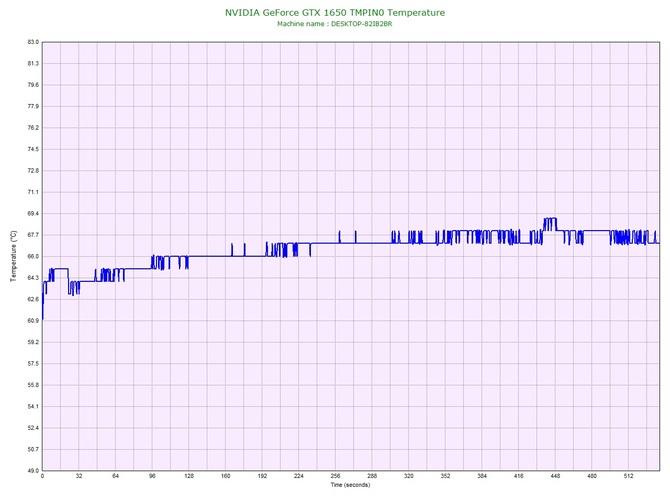Click the 69.4 temperature axis tick label

(x=33, y=213)
